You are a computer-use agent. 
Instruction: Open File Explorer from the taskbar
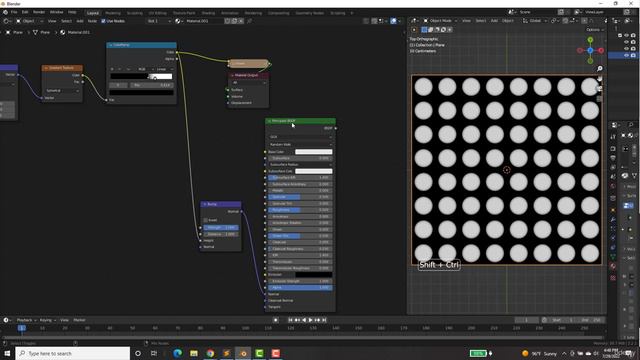[x=193, y=353]
